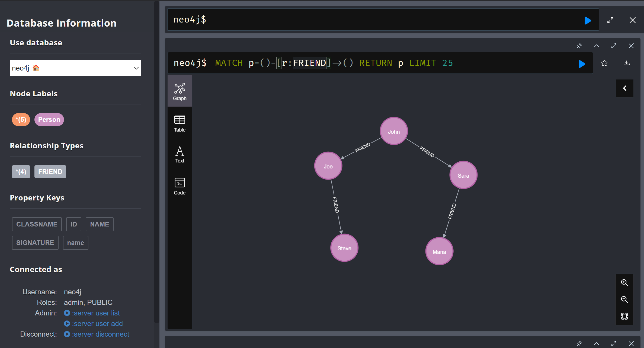Image resolution: width=644 pixels, height=348 pixels.
Task: Select the Steve node
Action: coord(344,248)
